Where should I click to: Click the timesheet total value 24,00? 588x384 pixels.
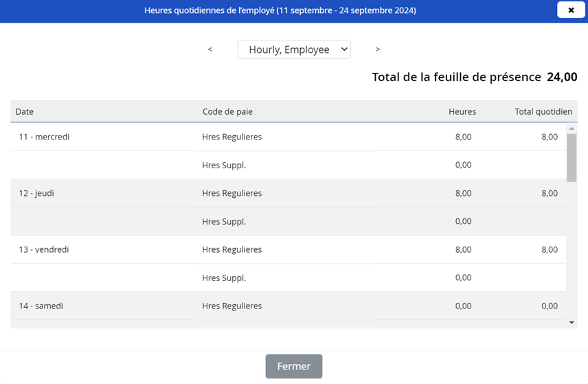(561, 77)
